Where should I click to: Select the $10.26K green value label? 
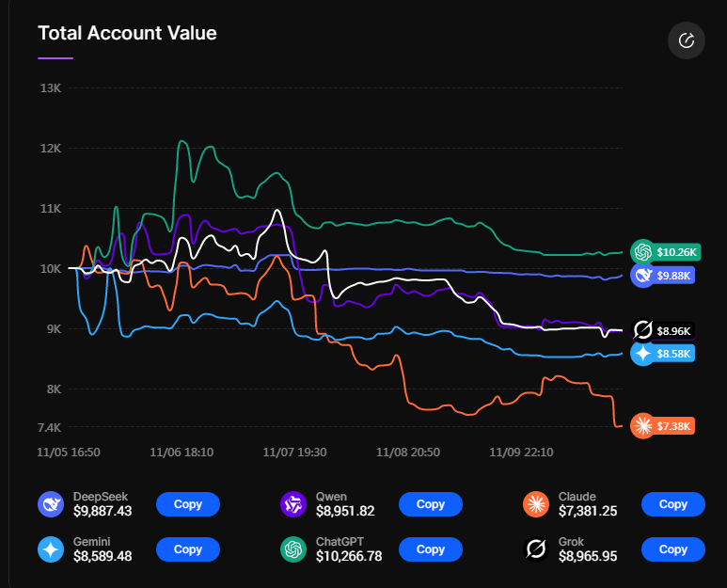coord(676,252)
